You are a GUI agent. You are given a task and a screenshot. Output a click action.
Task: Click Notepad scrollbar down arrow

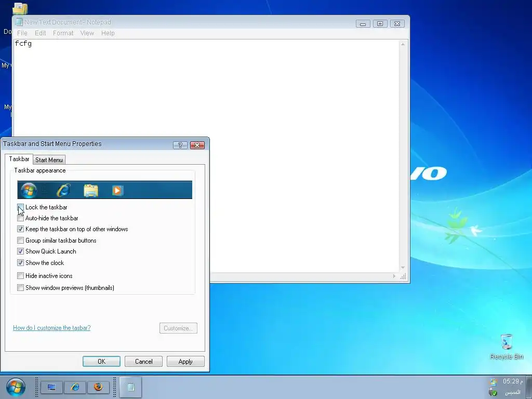tap(403, 268)
